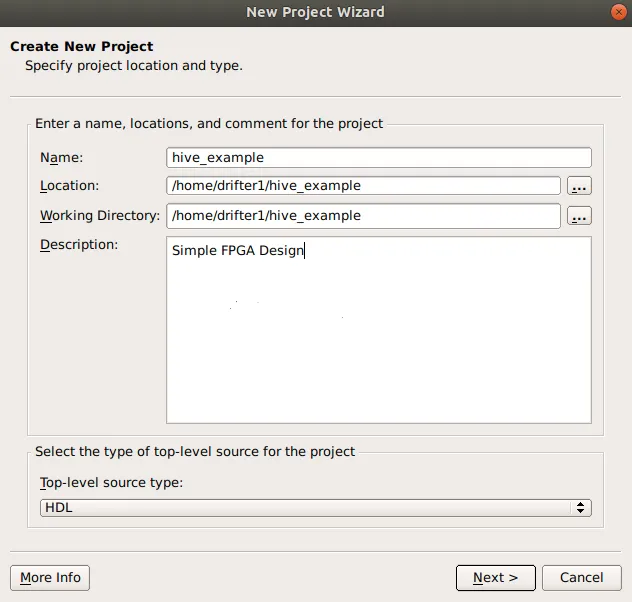632x602 pixels.
Task: Click the 'Location:' label
Action: [x=69, y=186]
